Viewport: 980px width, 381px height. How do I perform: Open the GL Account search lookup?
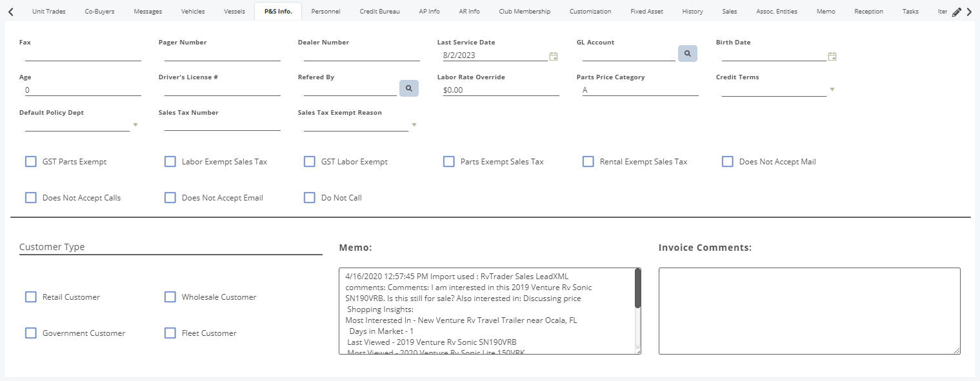pyautogui.click(x=687, y=54)
